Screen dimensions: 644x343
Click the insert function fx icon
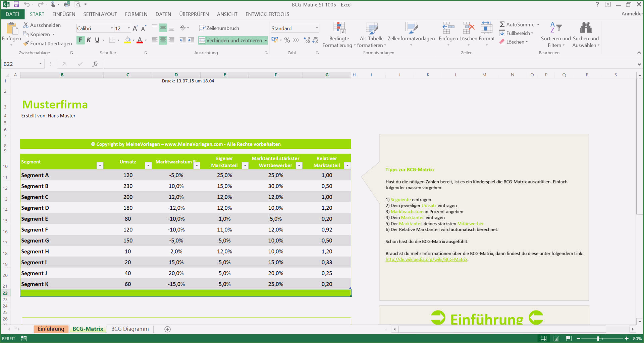click(x=95, y=64)
